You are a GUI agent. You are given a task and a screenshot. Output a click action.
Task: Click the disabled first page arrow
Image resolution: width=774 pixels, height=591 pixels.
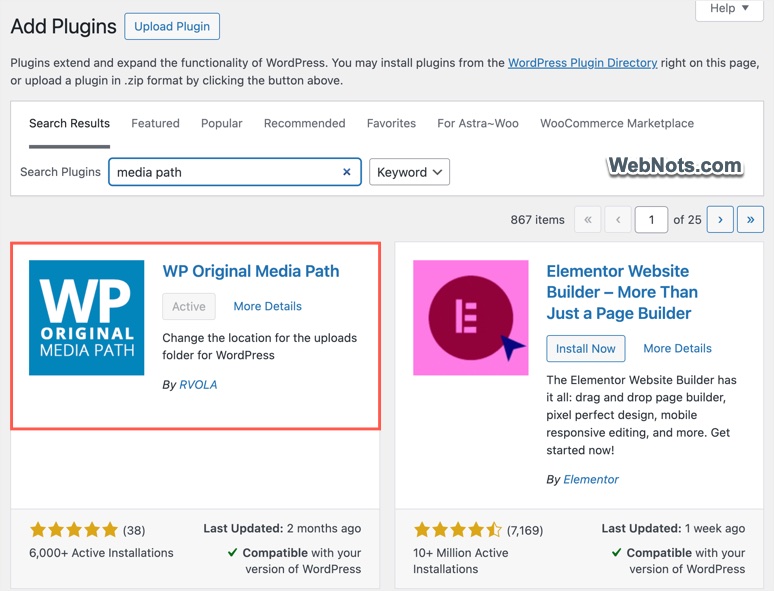[x=587, y=219]
